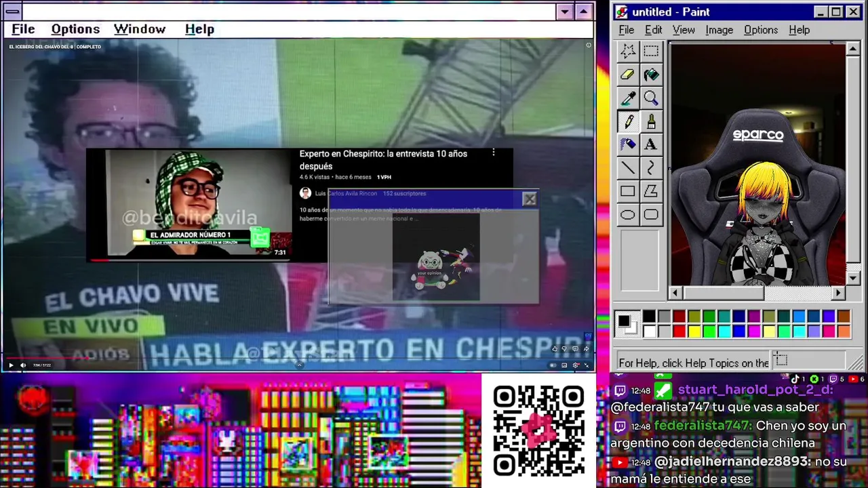Screen dimensions: 868x488
Task: Open the info icon at video top-right
Action: pos(589,45)
